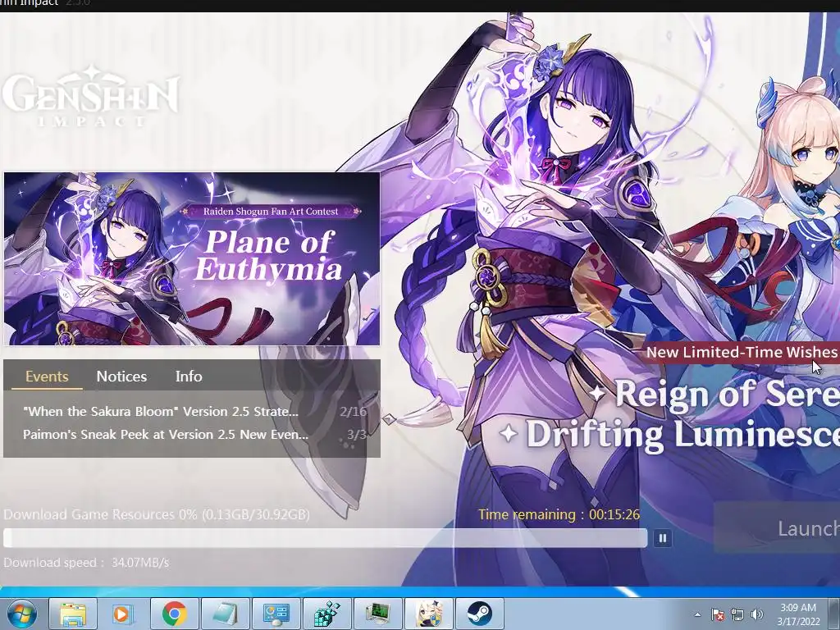Launch Windows Media Player from taskbar
The width and height of the screenshot is (840, 630).
[x=123, y=614]
